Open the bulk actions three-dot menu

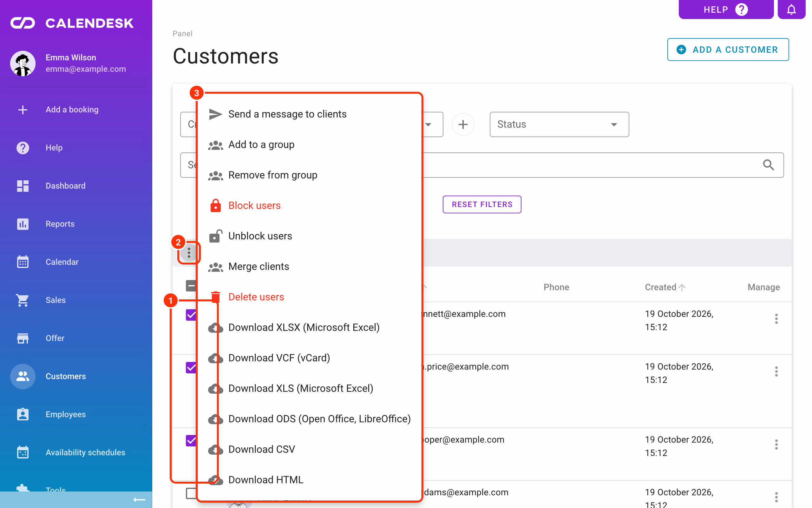[x=189, y=252]
